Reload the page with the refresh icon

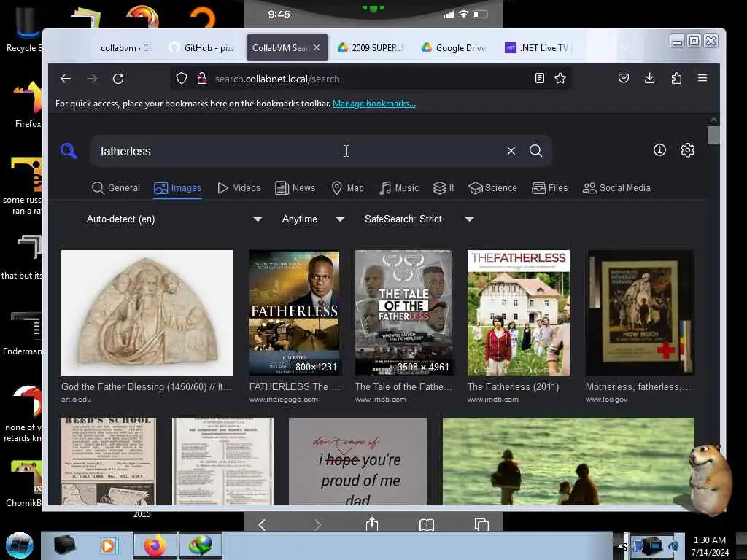(x=118, y=79)
